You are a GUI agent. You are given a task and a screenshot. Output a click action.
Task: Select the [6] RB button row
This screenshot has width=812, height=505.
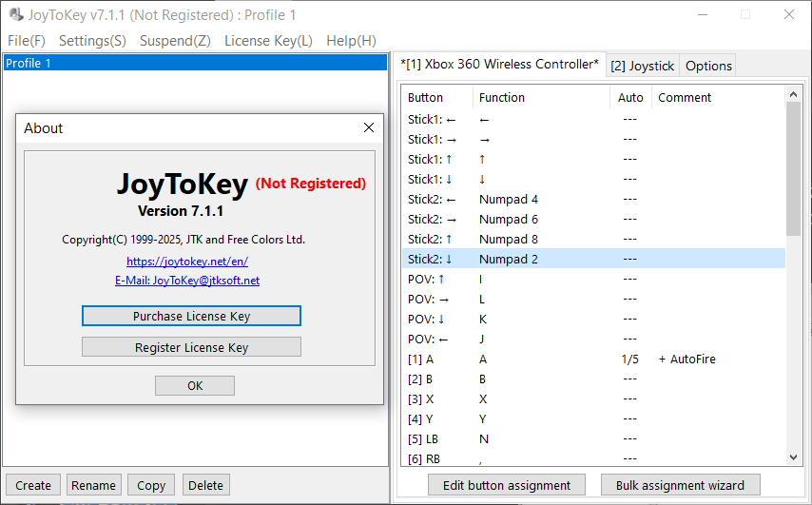[593, 458]
